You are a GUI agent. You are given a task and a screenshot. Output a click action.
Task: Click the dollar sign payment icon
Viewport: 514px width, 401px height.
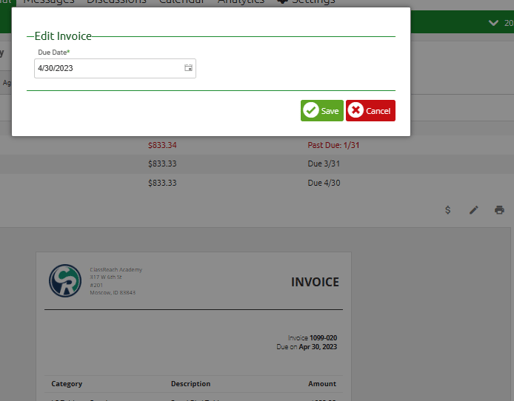pos(448,210)
